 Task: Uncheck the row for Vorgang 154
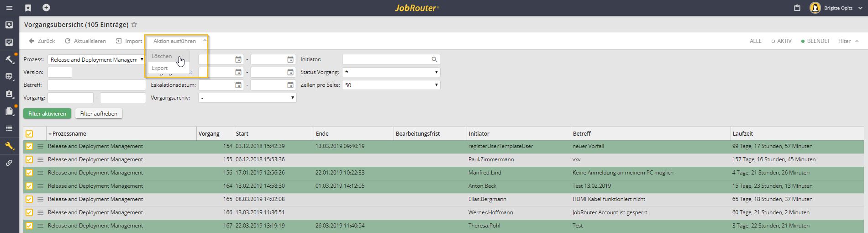29,146
